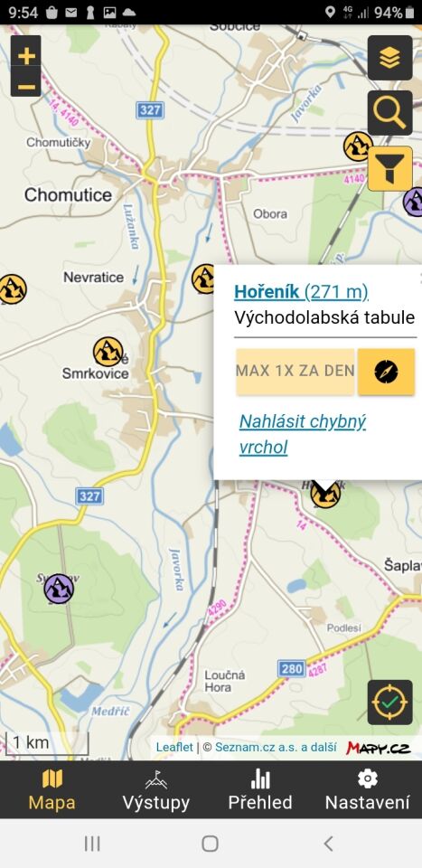Switch to the Výstupy tab
The width and height of the screenshot is (422, 868).
[156, 790]
